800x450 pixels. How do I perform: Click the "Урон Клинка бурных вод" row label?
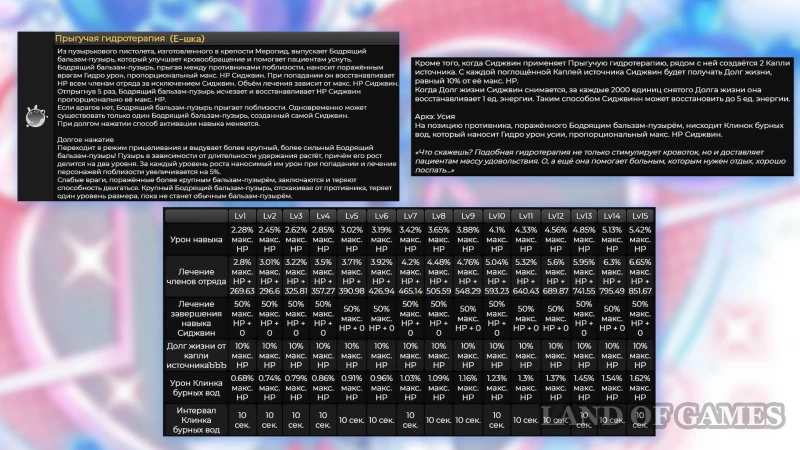click(197, 387)
